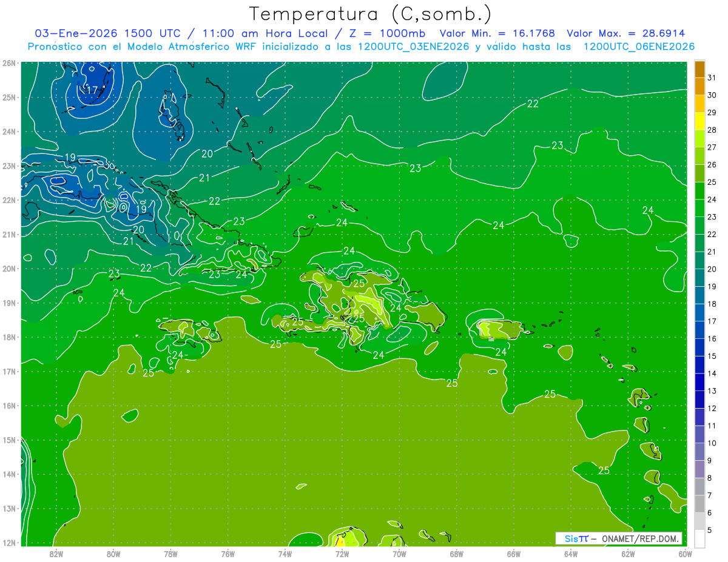728x562 pixels.
Task: Click legend value "31" on color bar
Action: point(711,77)
